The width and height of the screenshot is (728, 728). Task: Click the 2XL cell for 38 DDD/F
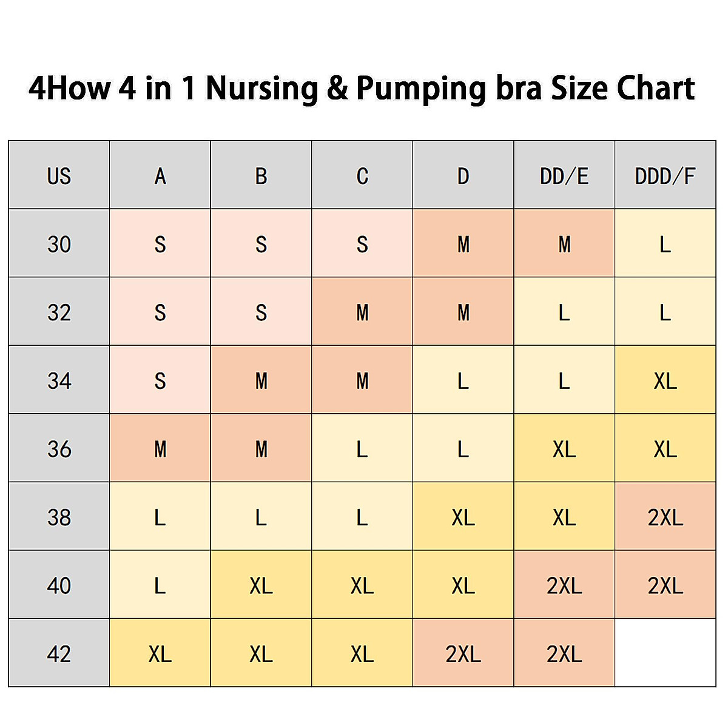coord(665,517)
